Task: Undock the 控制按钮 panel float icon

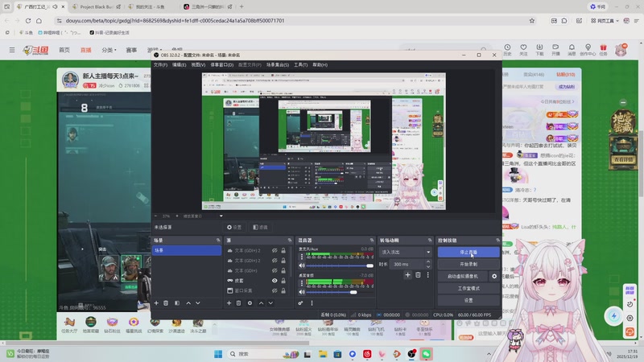Action: click(x=497, y=240)
